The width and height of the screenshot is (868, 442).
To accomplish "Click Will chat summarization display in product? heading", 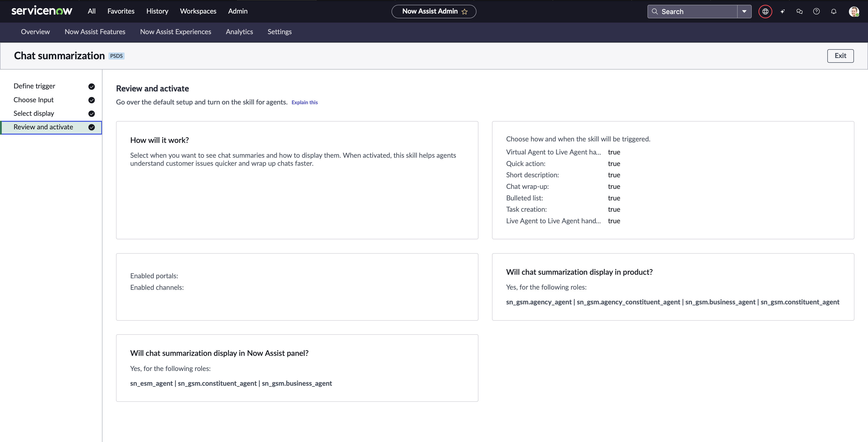I will 579,272.
